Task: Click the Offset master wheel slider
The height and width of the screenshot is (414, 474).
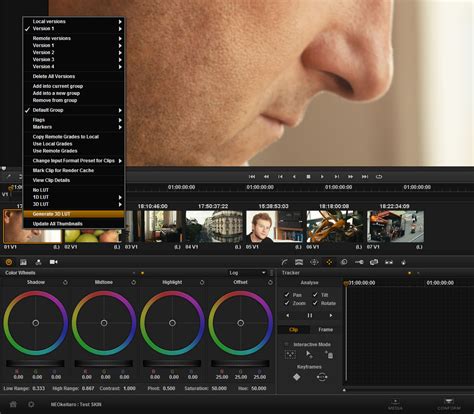Action: (x=240, y=364)
